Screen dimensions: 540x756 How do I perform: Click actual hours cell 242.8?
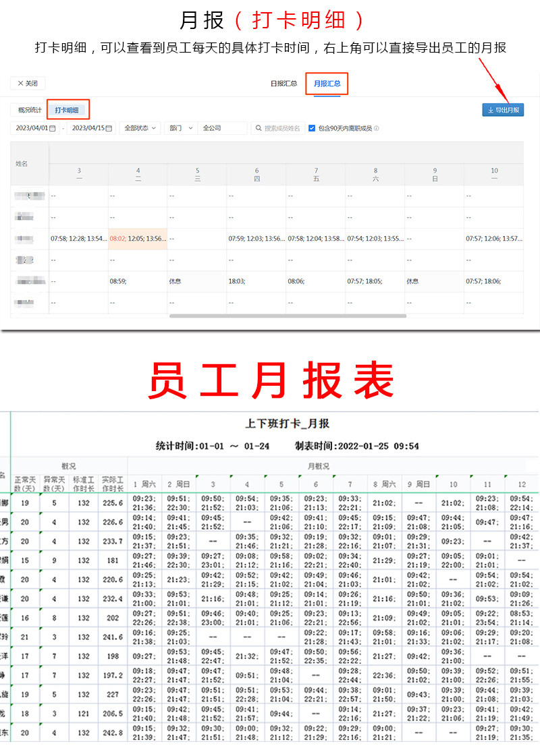tap(113, 733)
